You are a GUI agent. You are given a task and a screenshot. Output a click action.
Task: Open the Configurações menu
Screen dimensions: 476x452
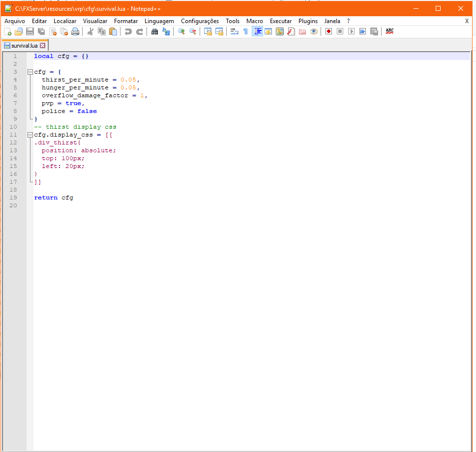pyautogui.click(x=200, y=21)
